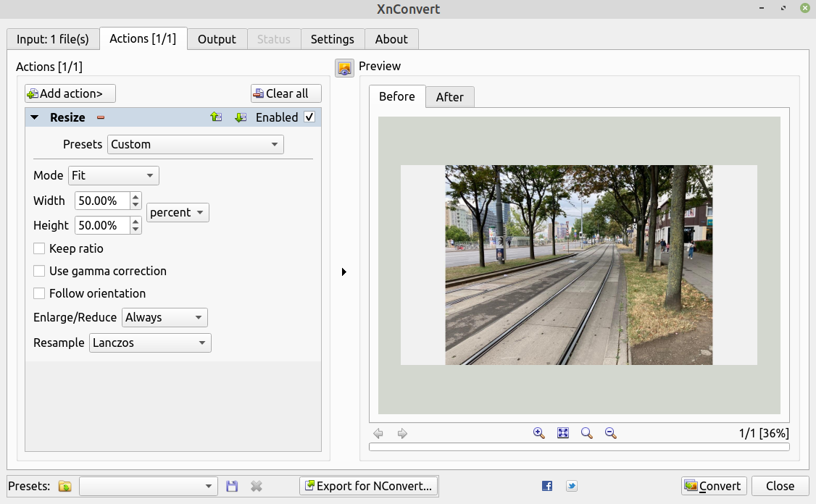Click into the Width input field
816x504 pixels.
pos(101,201)
